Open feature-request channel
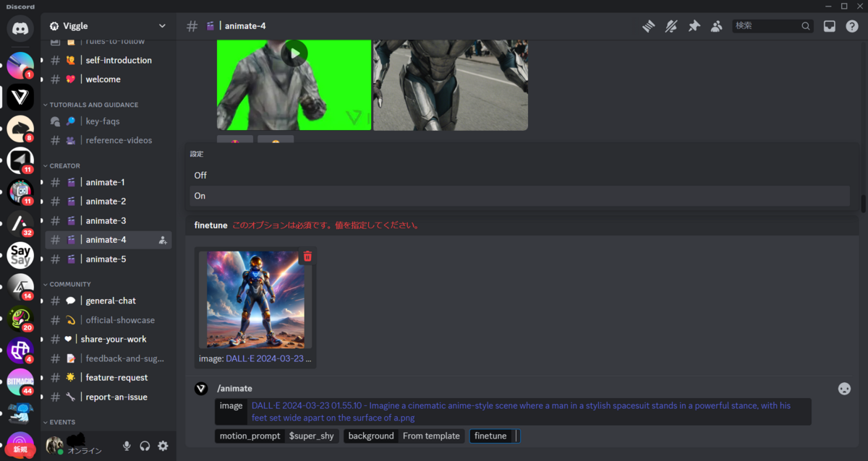 (109, 377)
